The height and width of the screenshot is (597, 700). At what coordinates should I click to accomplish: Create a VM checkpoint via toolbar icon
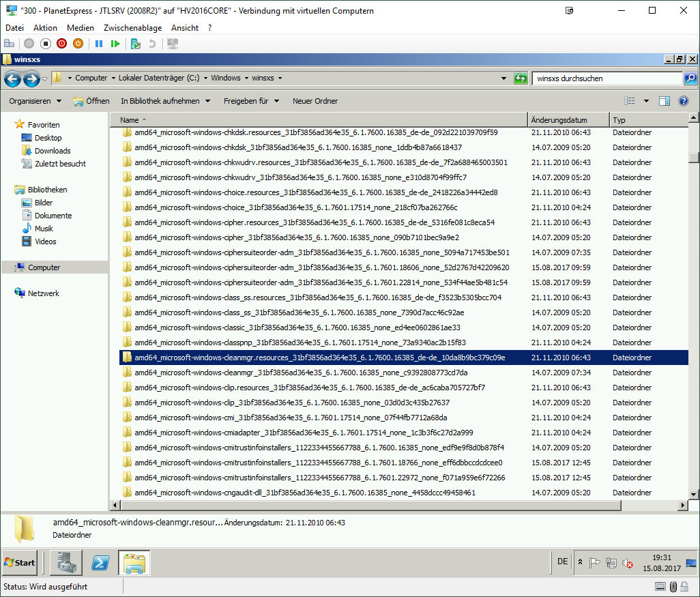coord(136,44)
